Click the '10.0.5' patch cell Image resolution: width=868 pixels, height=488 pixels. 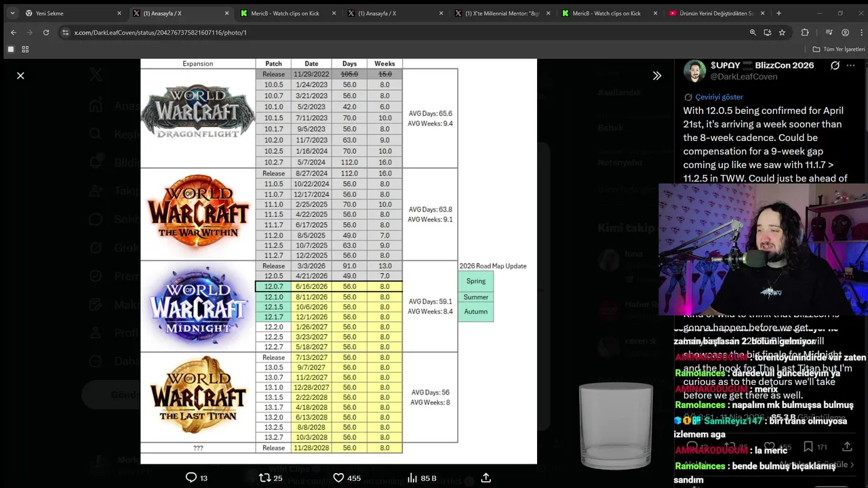273,85
